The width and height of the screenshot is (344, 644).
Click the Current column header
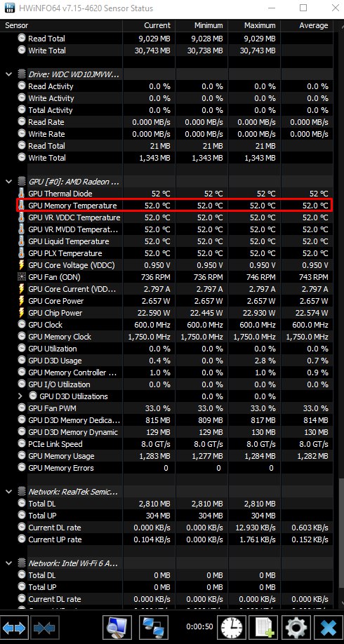click(x=149, y=25)
